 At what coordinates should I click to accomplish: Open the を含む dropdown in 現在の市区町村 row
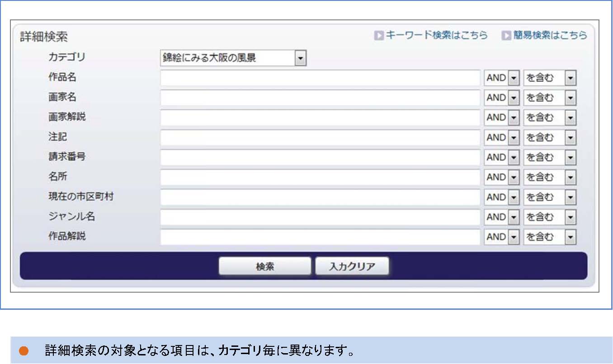[x=550, y=197]
